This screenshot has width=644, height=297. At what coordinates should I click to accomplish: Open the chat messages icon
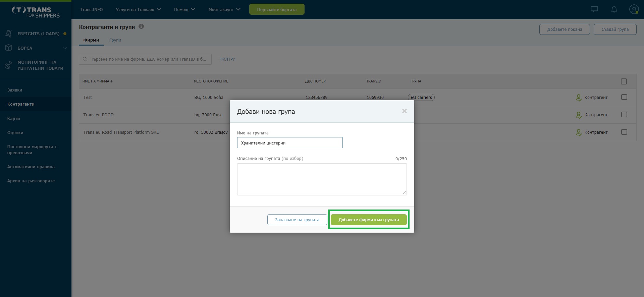click(x=594, y=9)
